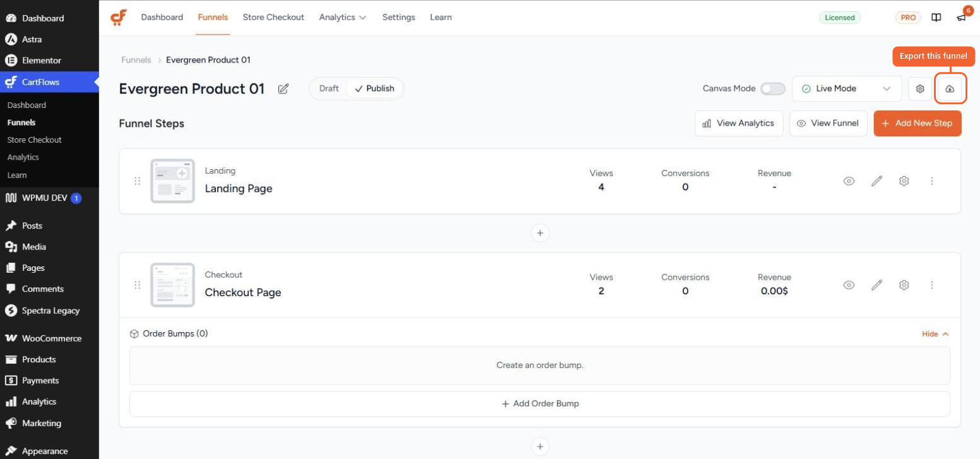Open Store Checkout top navigation tab
This screenshot has height=459, width=980.
[273, 17]
